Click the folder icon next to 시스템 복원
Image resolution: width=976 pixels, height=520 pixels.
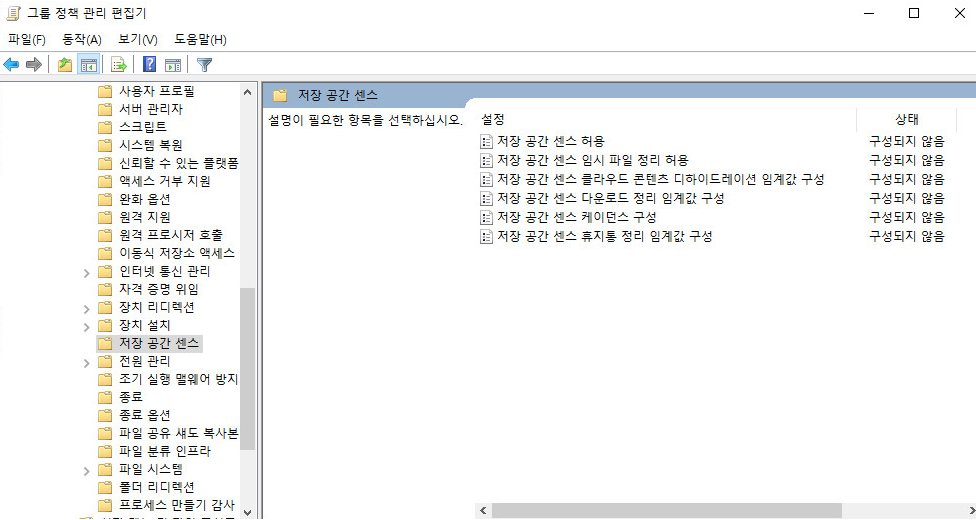coord(105,145)
